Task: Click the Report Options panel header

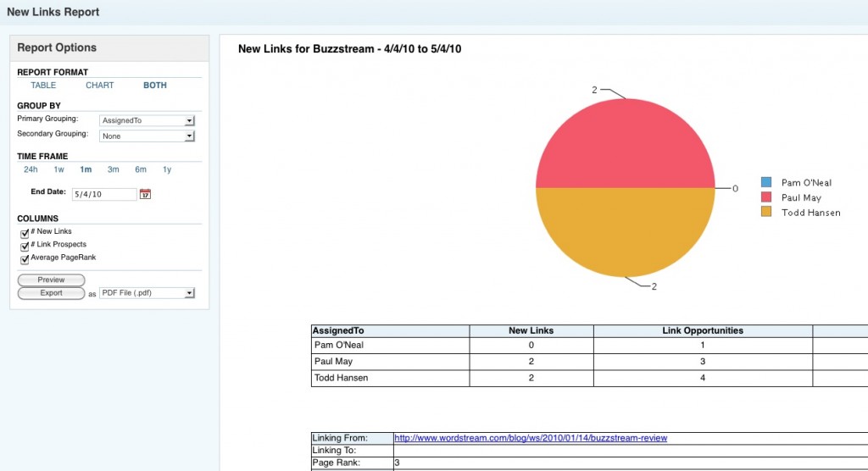Action: (109, 47)
